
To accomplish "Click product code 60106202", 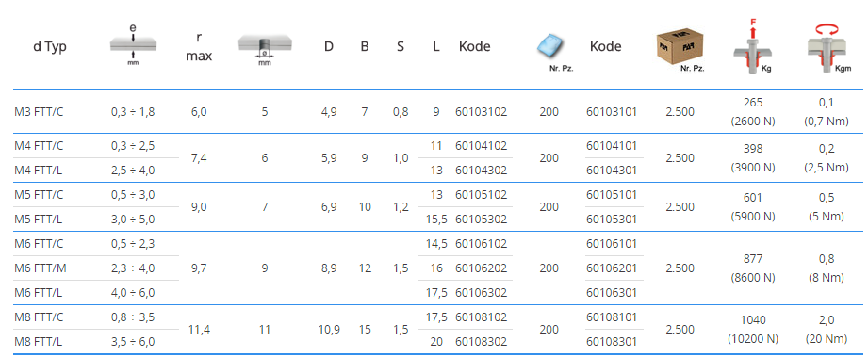I will [481, 268].
